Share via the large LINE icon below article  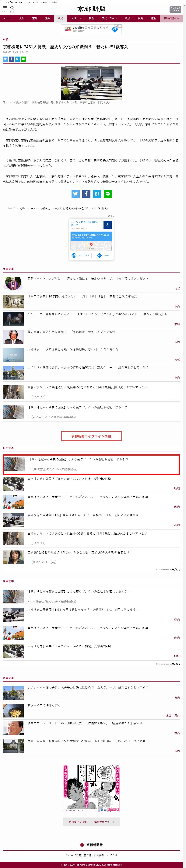(x=108, y=194)
